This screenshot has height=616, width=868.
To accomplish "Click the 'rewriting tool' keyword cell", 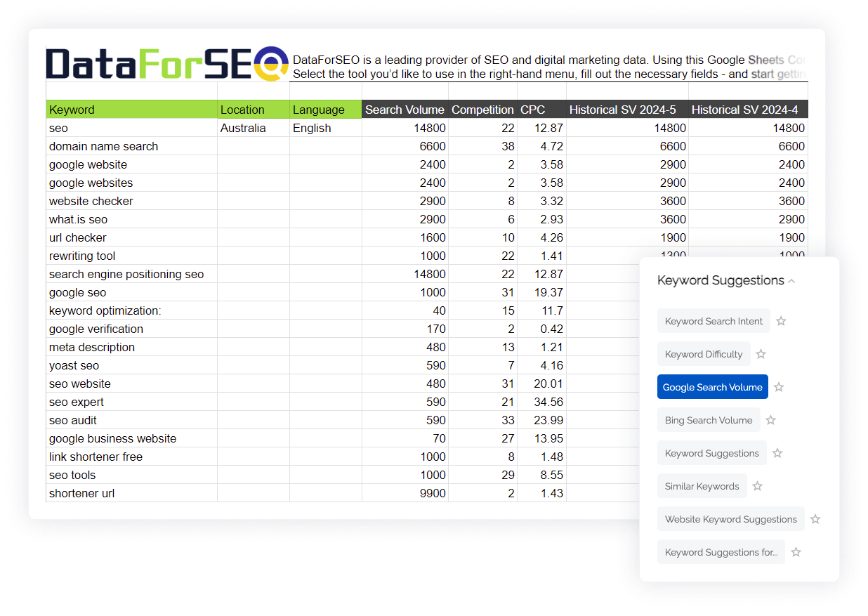I will (x=131, y=256).
